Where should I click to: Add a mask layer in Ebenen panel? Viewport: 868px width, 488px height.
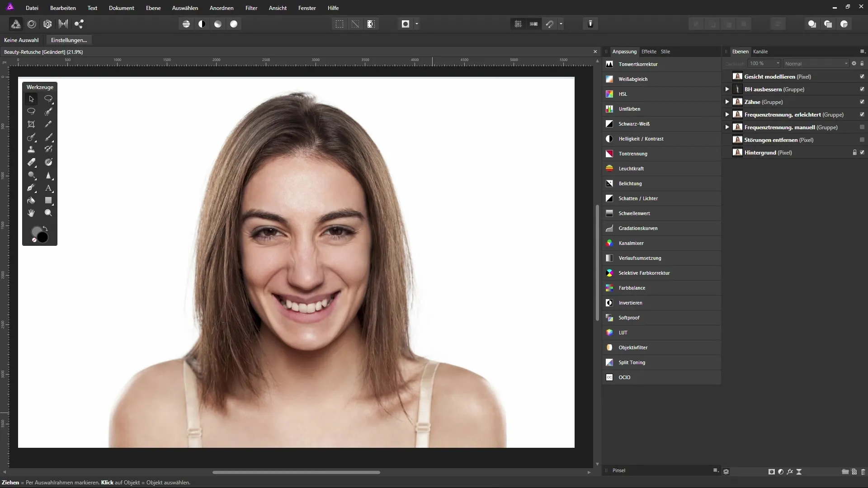pos(772,471)
